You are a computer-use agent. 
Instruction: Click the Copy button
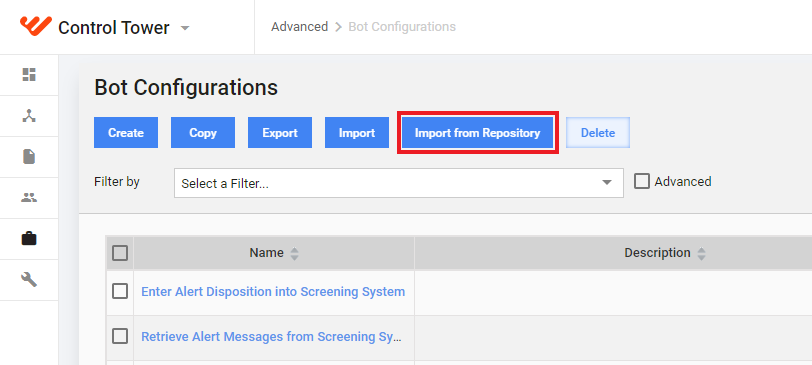point(203,133)
